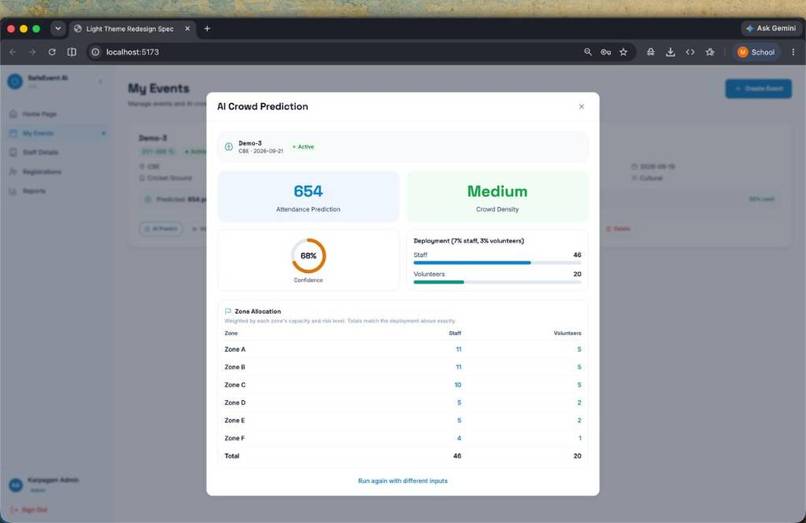Viewport: 806px width, 523px height.
Task: Click the Sign Out link
Action: click(29, 510)
